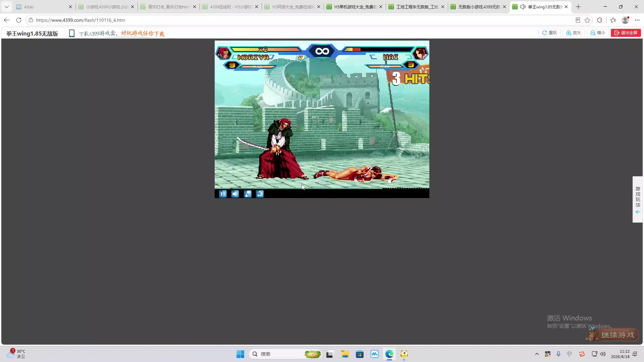Open the browser extensions menu
The height and width of the screenshot is (362, 644).
[600, 20]
